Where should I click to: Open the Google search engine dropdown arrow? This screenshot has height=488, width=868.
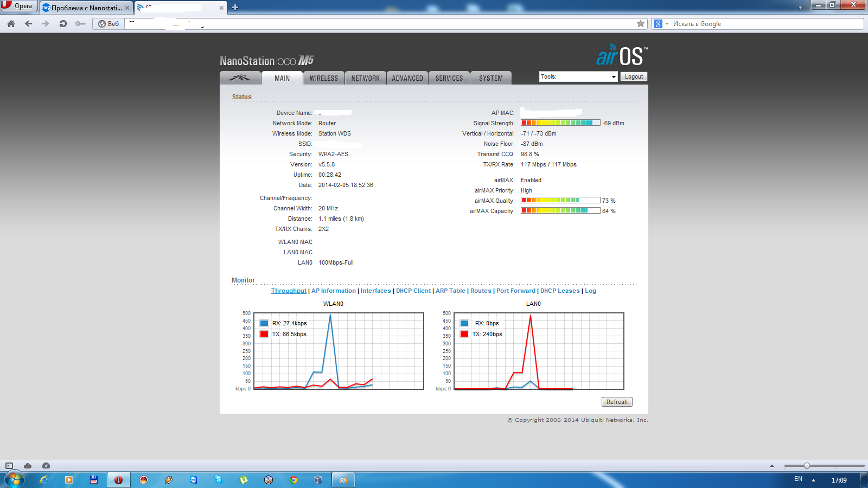667,24
